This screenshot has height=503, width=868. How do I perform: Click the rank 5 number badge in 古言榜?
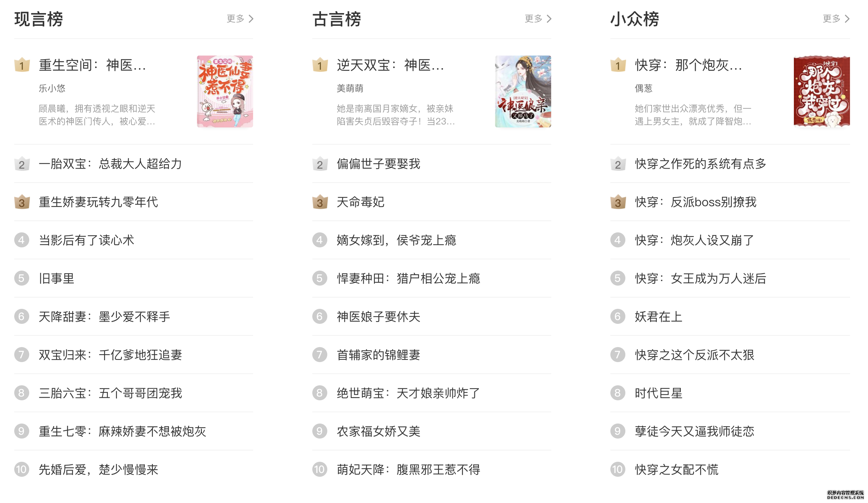319,278
